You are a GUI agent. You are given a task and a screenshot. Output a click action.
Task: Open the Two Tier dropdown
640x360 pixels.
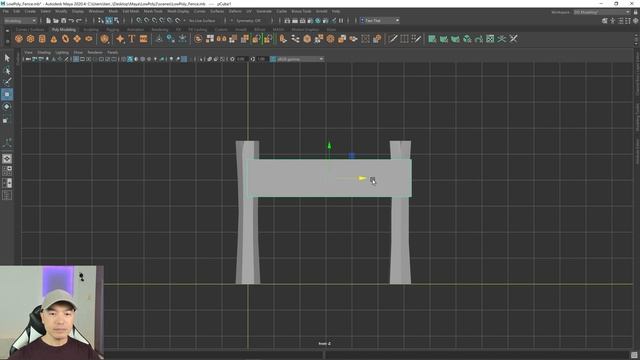[x=380, y=20]
